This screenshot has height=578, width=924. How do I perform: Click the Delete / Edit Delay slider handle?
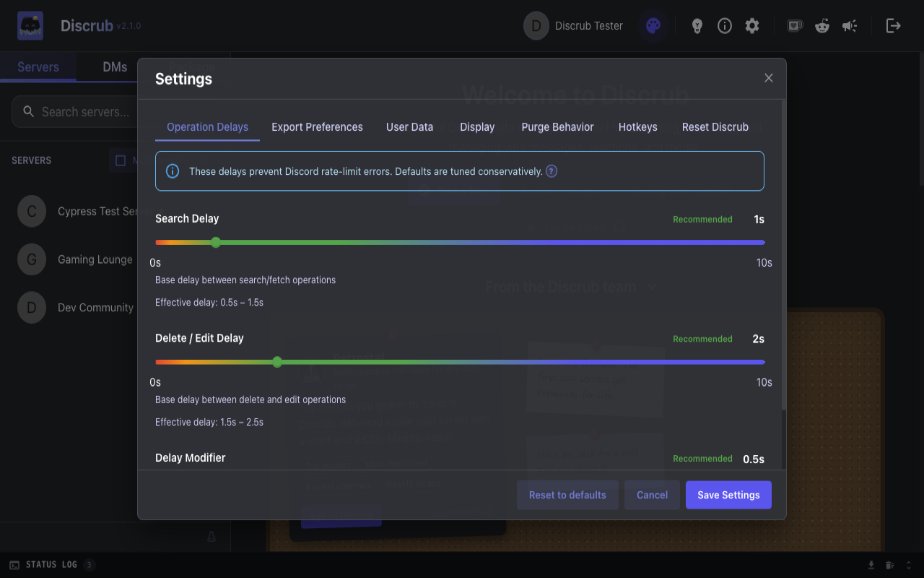(x=277, y=362)
